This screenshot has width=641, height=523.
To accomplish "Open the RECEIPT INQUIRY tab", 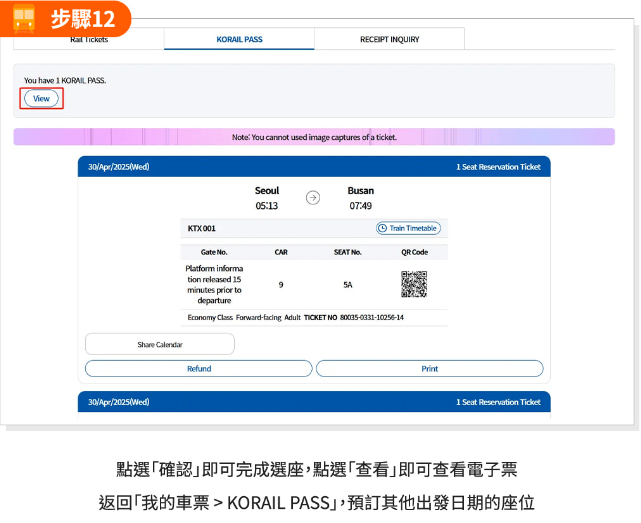I will [x=389, y=39].
